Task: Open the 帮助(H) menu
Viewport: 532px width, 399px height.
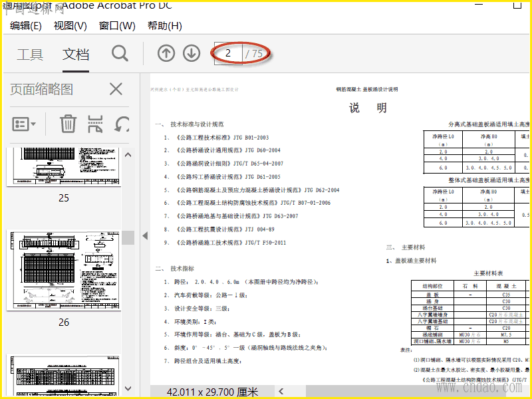Action: pyautogui.click(x=164, y=26)
